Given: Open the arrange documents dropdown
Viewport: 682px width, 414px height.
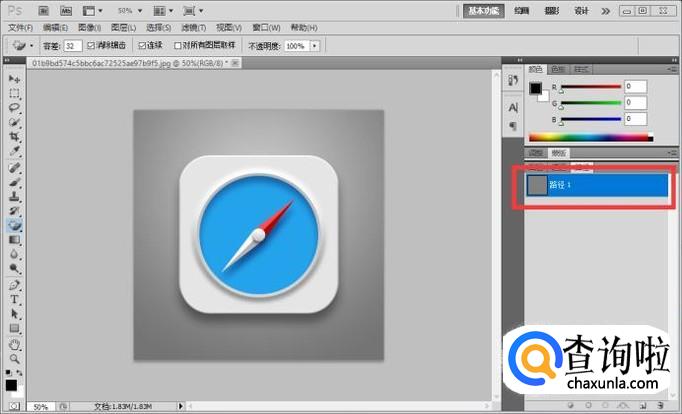Looking at the screenshot, I should 163,11.
